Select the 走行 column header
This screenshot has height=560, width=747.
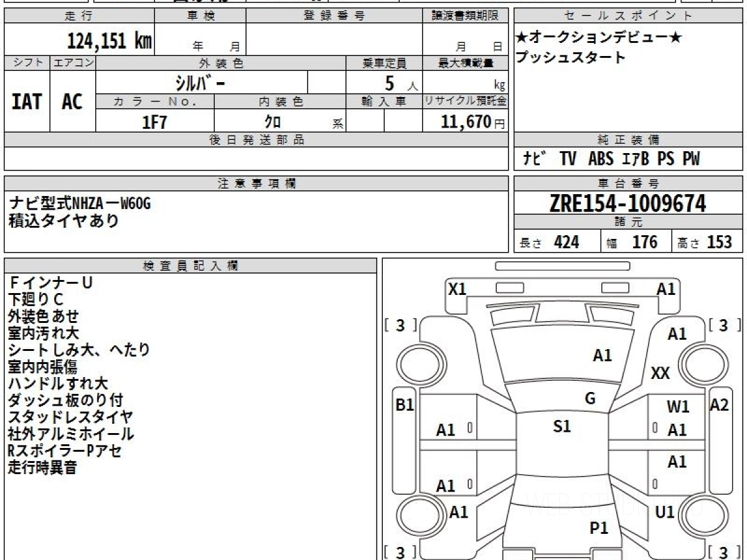click(79, 16)
